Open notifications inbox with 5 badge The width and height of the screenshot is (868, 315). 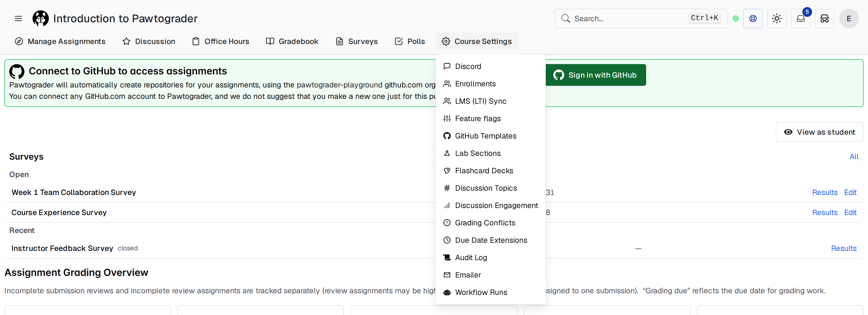pos(801,18)
